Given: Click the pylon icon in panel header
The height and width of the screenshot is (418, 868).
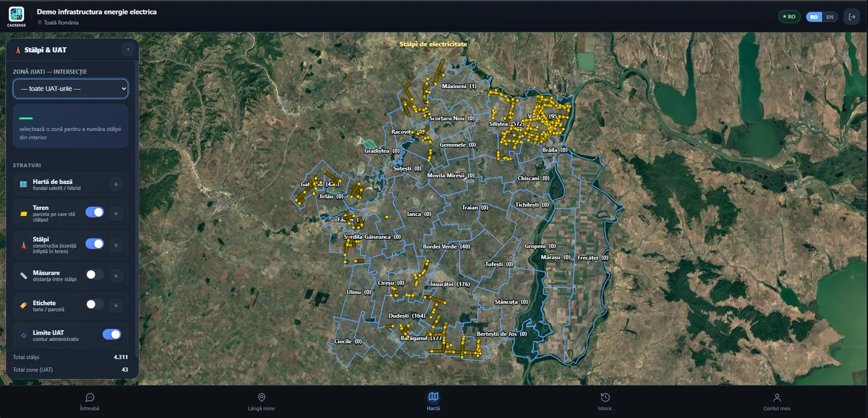Looking at the screenshot, I should pos(17,50).
